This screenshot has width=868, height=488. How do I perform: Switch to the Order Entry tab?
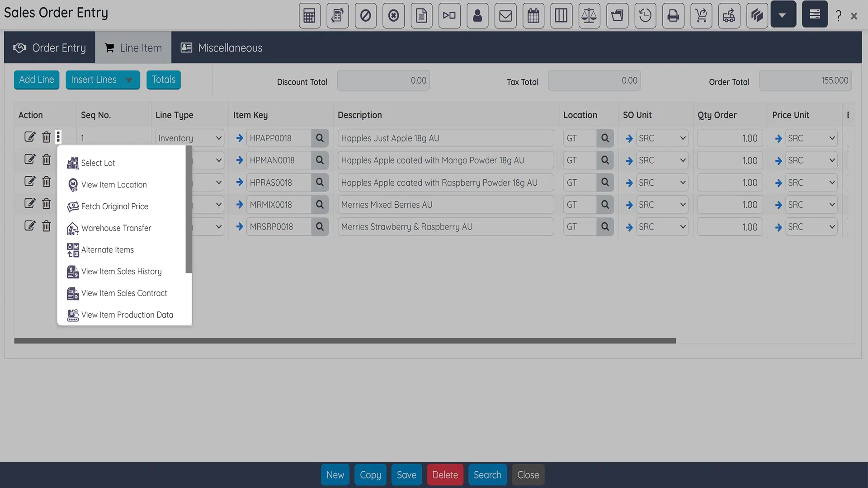[x=50, y=47]
